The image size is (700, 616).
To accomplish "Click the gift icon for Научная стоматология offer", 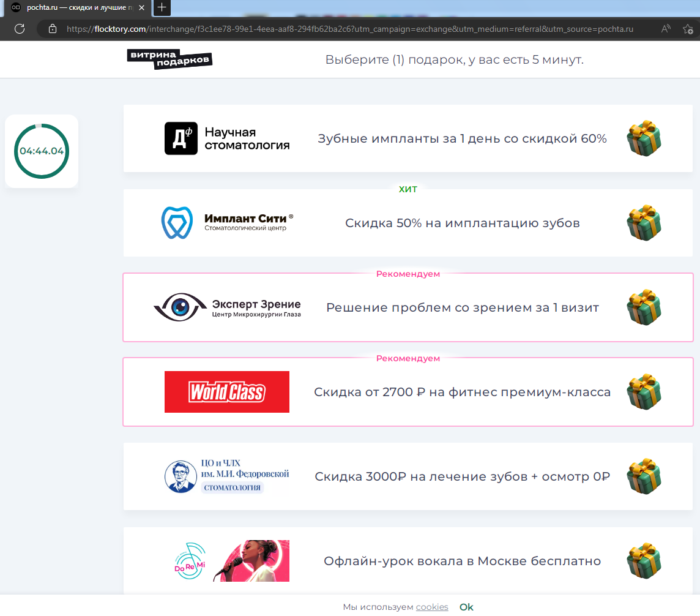I will coord(644,138).
